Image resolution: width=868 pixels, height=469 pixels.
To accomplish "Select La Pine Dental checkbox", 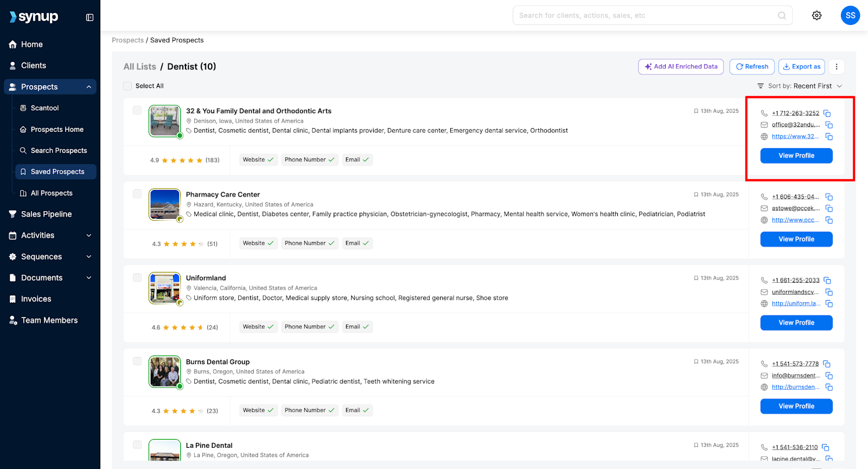I will coord(137,445).
